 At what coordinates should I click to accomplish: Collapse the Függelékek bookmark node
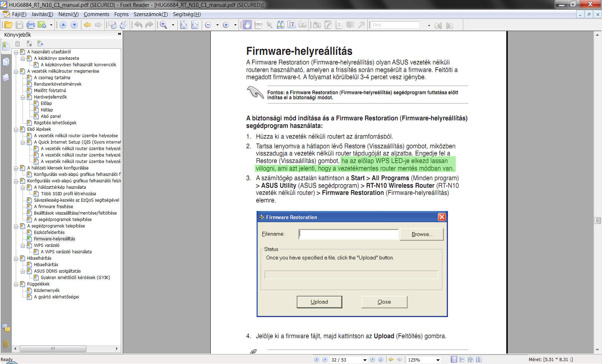[16, 284]
